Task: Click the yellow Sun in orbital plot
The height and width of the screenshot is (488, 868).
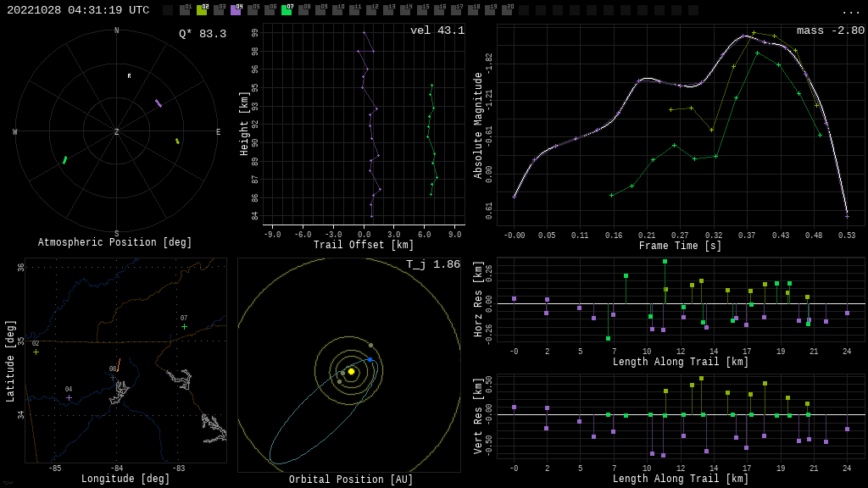Action: [351, 371]
